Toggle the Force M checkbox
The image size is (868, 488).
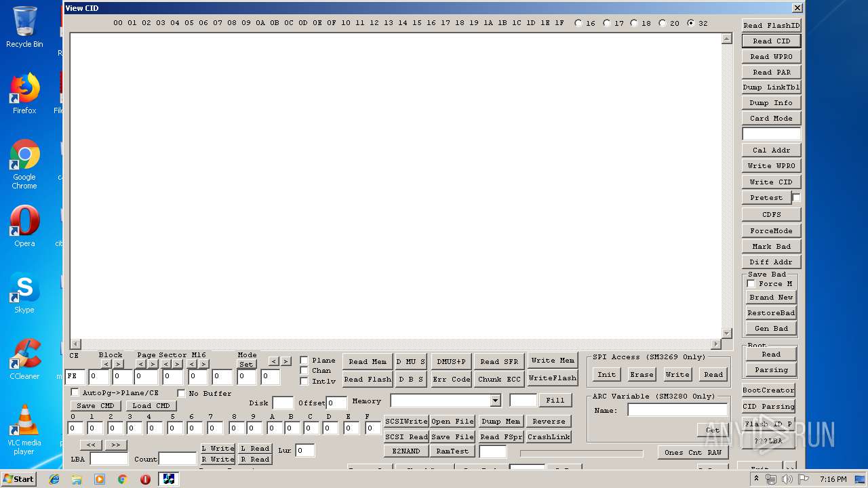tap(751, 284)
